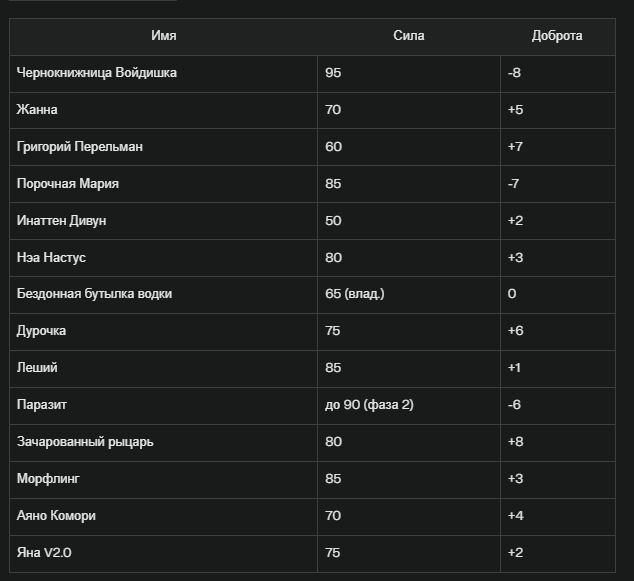Image resolution: width=634 pixels, height=581 pixels.
Task: Click the Бездонная бутылка водки cell
Action: [x=163, y=295]
